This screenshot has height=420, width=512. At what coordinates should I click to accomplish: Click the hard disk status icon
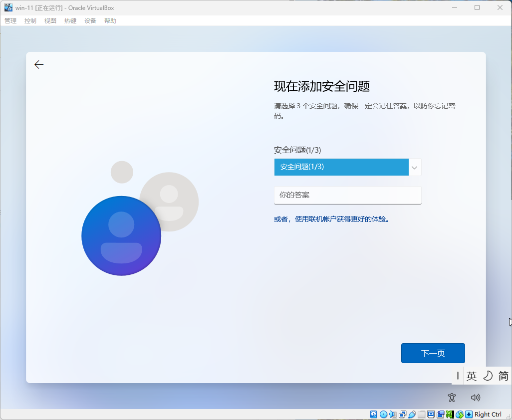[x=374, y=415]
